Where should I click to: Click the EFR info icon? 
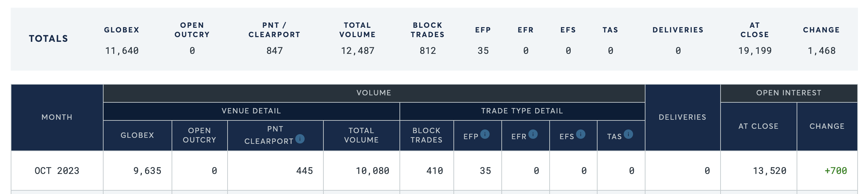coord(533,134)
